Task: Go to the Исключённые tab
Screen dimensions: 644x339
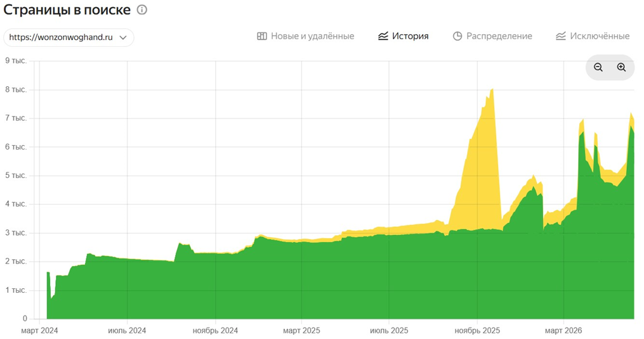Action: [592, 36]
